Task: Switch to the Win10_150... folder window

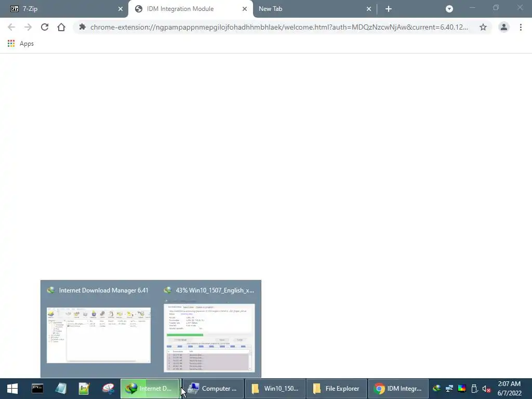Action: click(275, 389)
